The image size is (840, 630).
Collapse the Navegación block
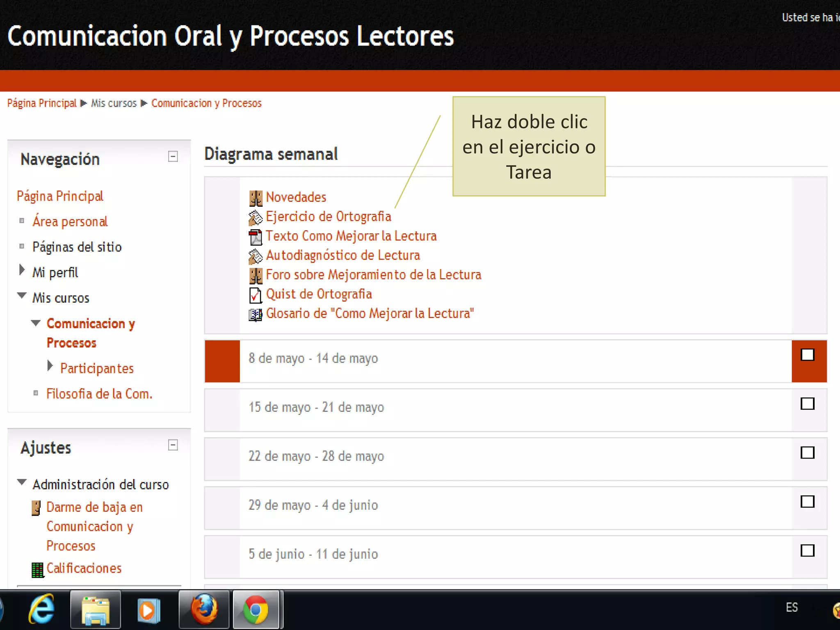pyautogui.click(x=173, y=156)
